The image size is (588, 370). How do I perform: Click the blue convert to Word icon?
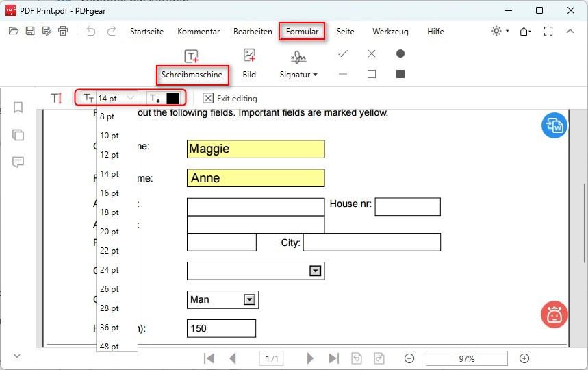point(554,125)
